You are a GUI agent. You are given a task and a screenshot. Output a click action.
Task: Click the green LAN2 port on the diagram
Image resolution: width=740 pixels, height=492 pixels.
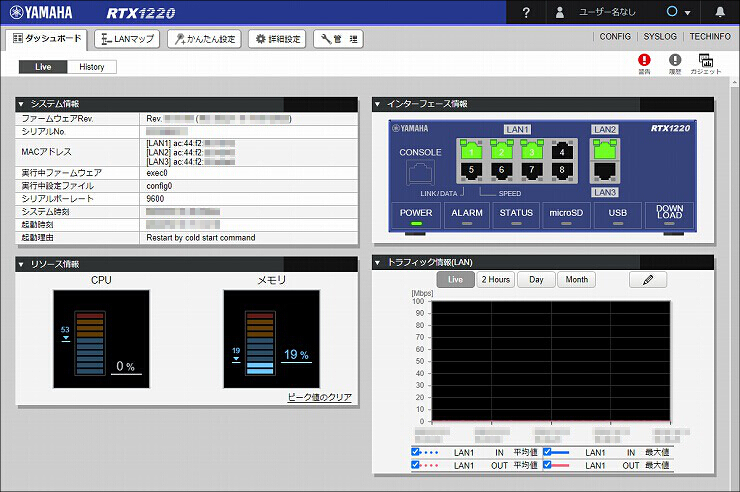pyautogui.click(x=605, y=150)
